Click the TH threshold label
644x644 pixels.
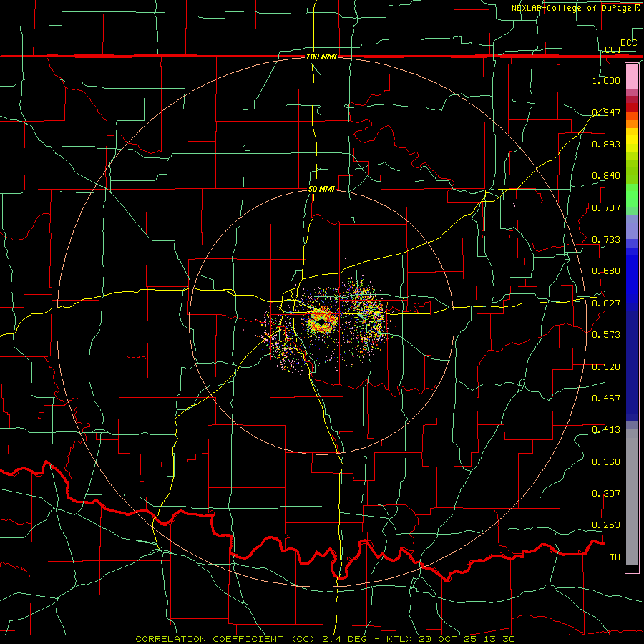click(615, 557)
